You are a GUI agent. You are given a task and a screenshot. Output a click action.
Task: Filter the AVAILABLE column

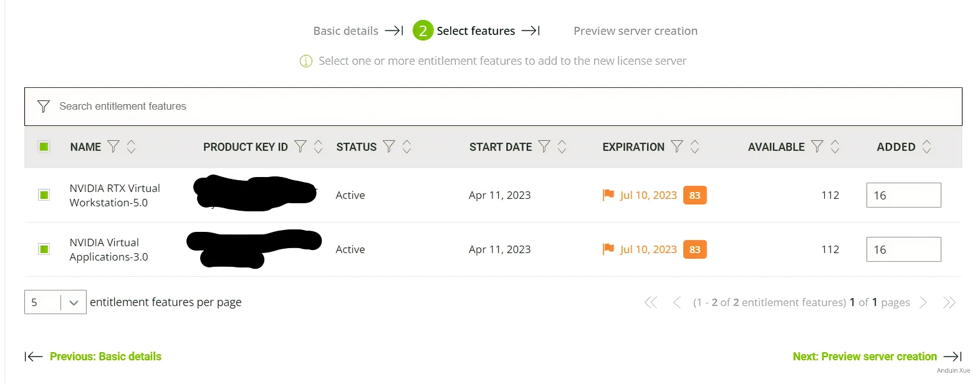coord(817,146)
